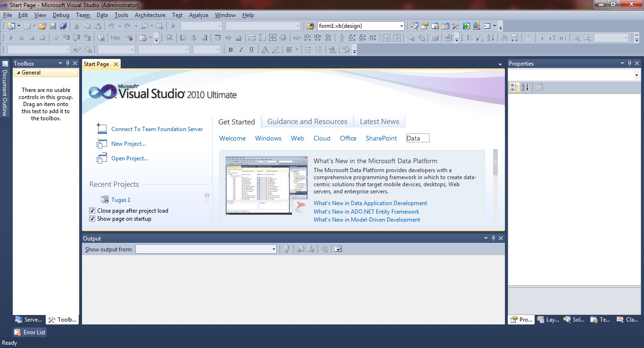Open the Error List tab
The height and width of the screenshot is (348, 644).
click(30, 332)
